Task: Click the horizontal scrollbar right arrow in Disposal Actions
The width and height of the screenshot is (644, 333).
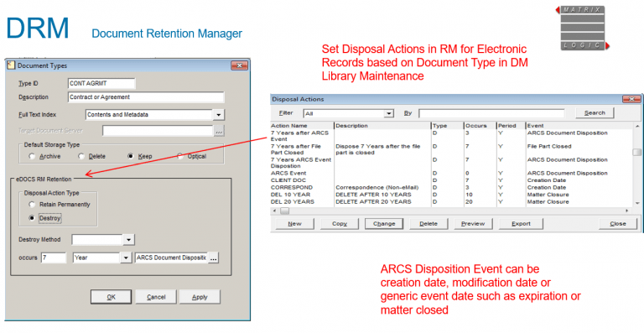Action: [x=626, y=211]
